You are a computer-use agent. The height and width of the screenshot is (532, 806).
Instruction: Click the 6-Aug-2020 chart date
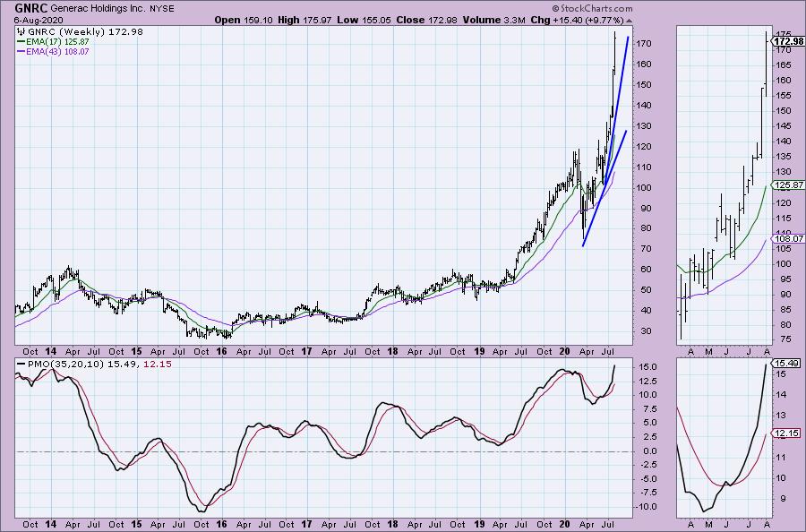click(x=39, y=20)
